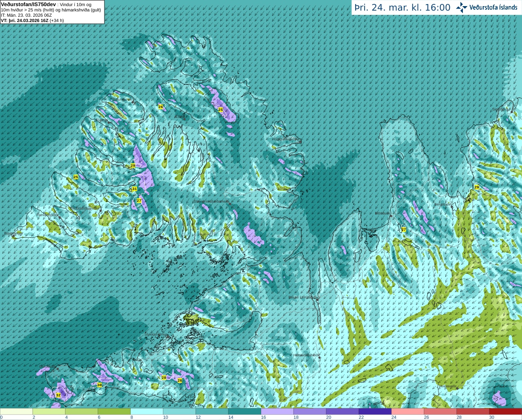Click the Holtavörðuheiði station label
The height and width of the screenshot is (420, 522).
point(306,355)
